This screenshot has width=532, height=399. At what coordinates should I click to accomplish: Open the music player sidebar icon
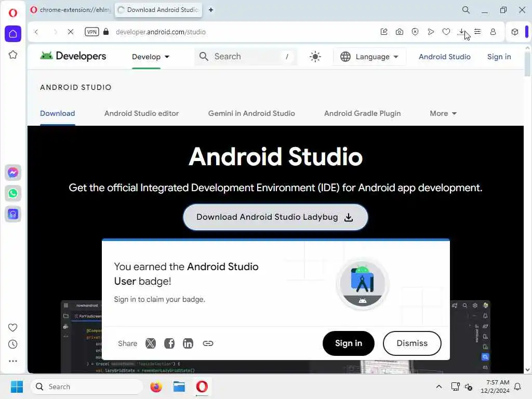point(13,214)
